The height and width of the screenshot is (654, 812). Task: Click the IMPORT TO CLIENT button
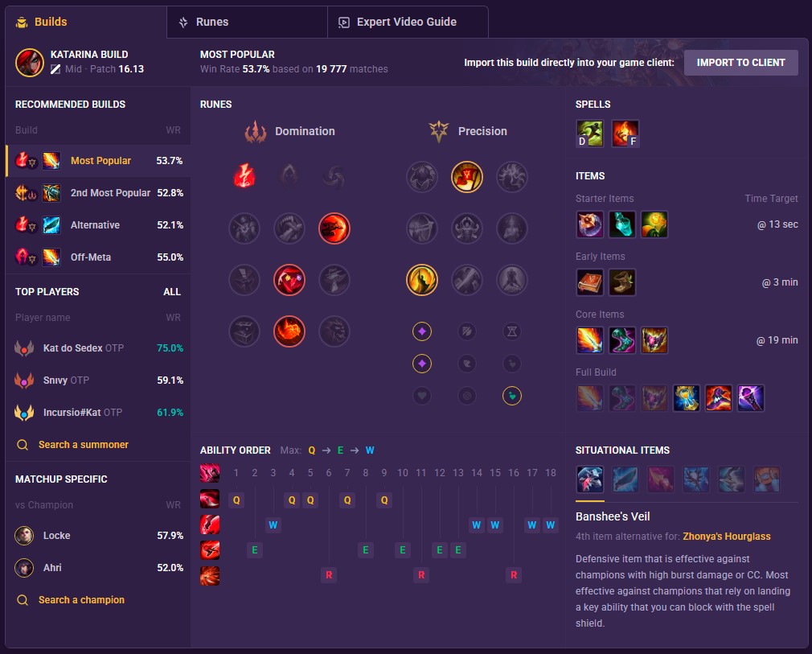pyautogui.click(x=740, y=63)
